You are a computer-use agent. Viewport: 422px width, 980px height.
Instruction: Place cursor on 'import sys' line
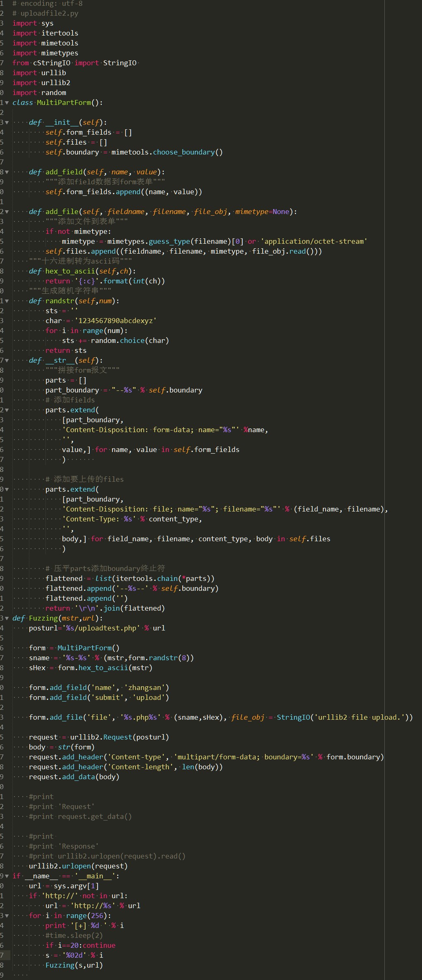point(33,23)
